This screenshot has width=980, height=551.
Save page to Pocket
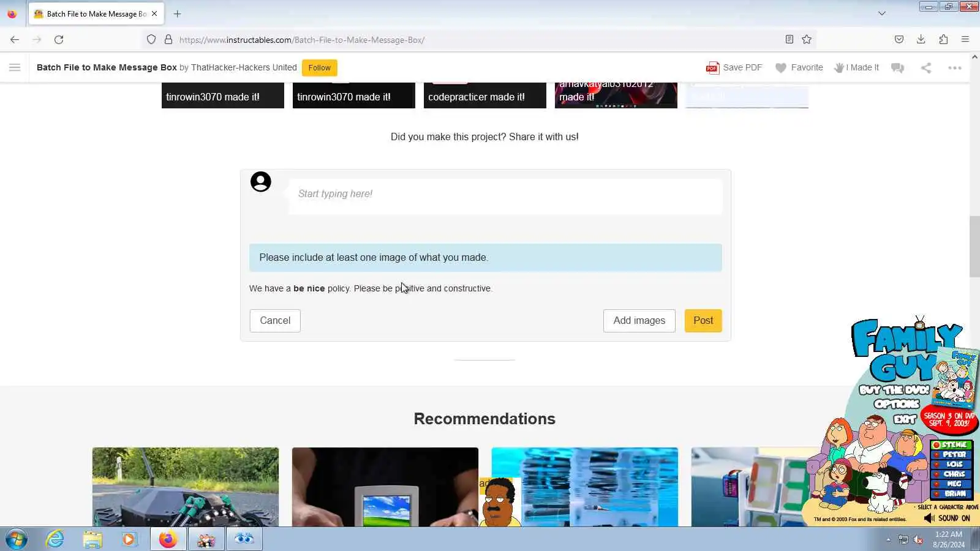[899, 40]
